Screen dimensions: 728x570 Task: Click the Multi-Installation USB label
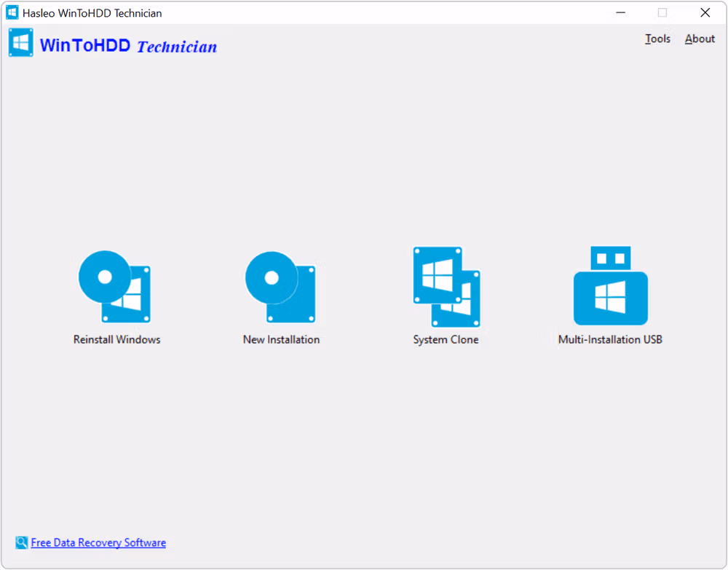coord(610,339)
